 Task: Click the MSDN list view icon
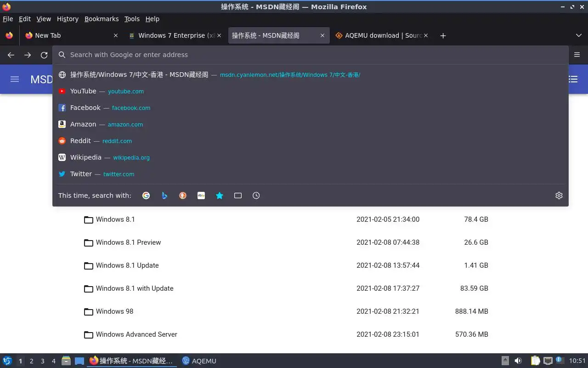573,79
